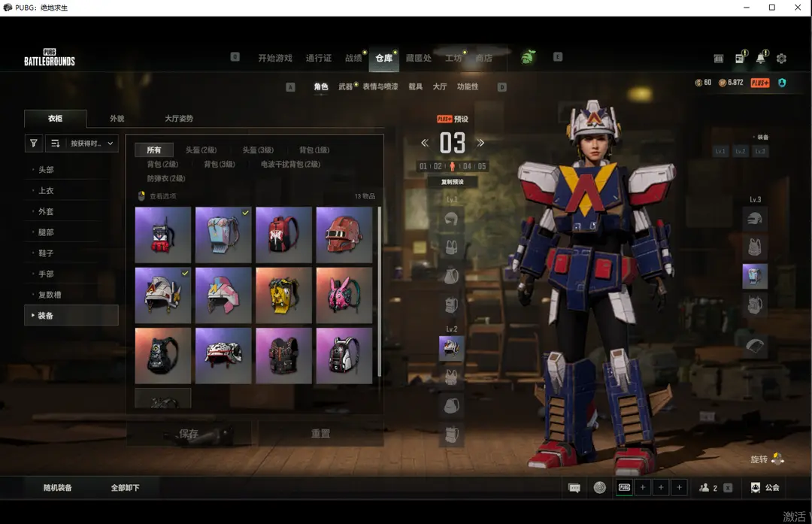Click 保存 save button
812x524 pixels.
[x=189, y=433]
